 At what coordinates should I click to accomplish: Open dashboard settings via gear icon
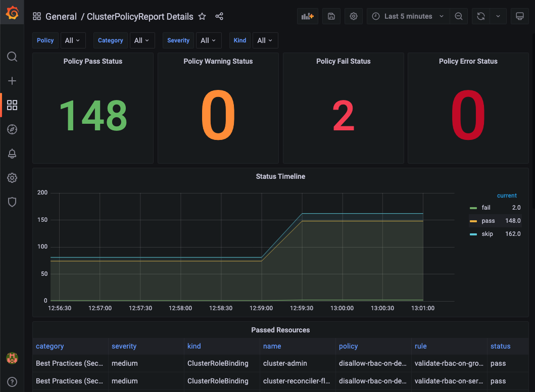pyautogui.click(x=353, y=16)
